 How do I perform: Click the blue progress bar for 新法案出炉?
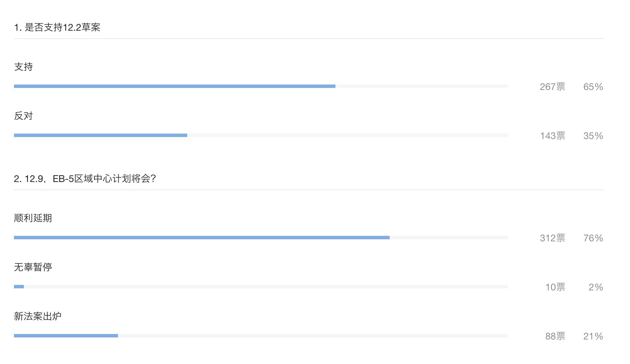click(66, 336)
